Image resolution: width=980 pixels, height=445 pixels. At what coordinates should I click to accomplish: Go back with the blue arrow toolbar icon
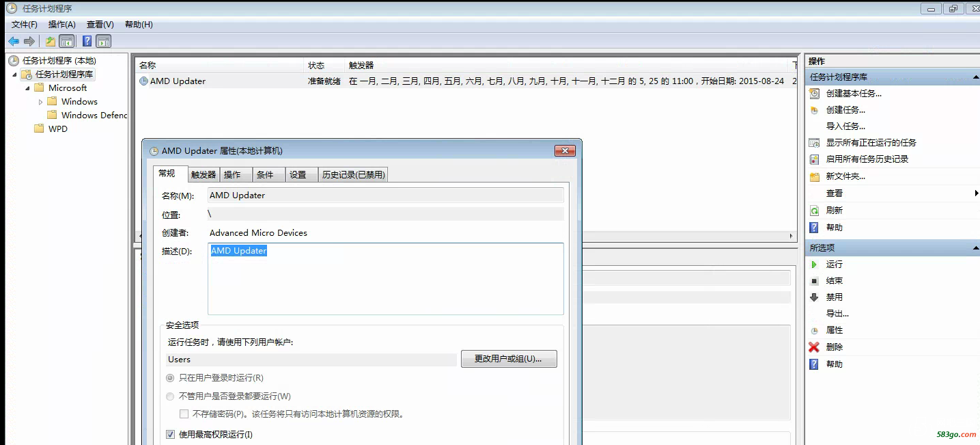point(13,41)
